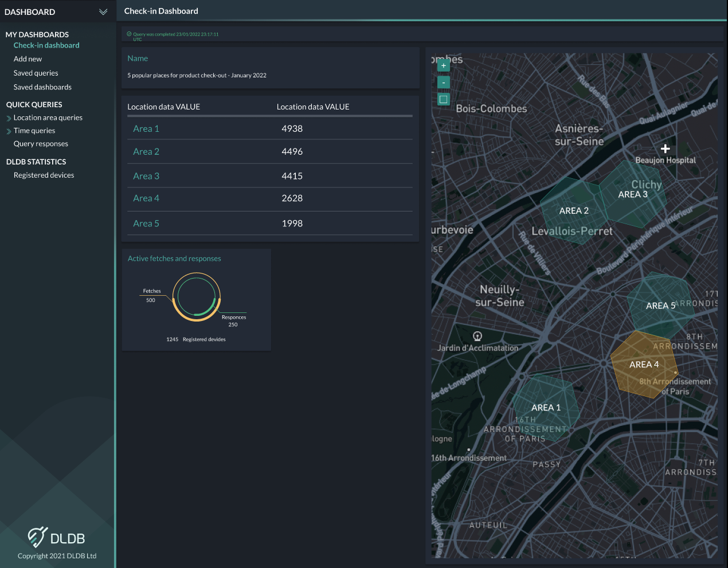Click Area 4 table row link

point(146,198)
